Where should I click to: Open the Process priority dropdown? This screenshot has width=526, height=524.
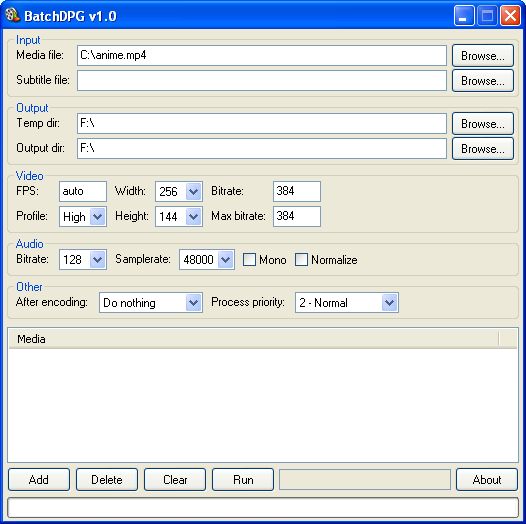[389, 303]
